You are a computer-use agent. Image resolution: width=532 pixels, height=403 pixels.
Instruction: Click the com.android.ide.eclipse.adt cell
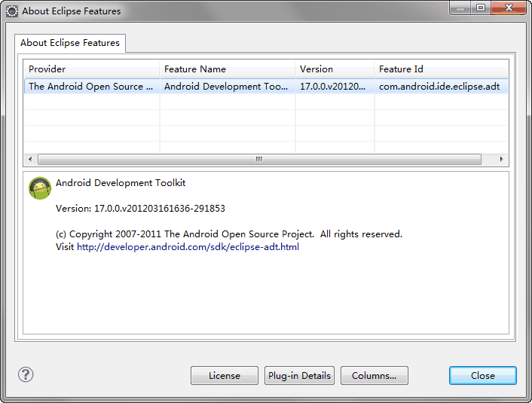click(x=439, y=87)
